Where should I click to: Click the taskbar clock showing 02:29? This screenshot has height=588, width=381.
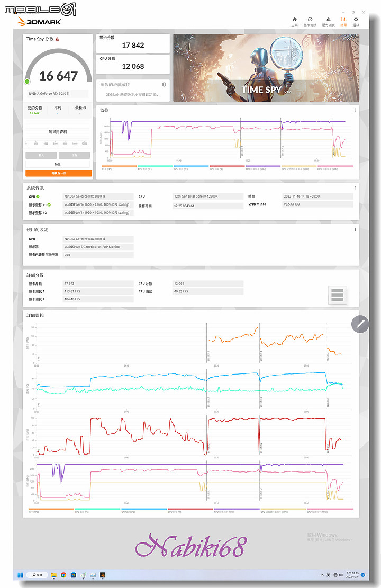click(352, 575)
